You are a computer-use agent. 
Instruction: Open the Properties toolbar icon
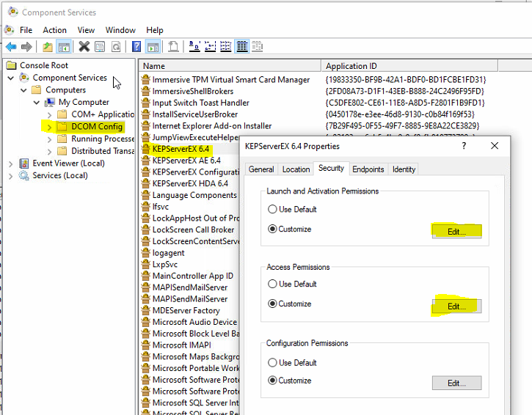click(100, 46)
